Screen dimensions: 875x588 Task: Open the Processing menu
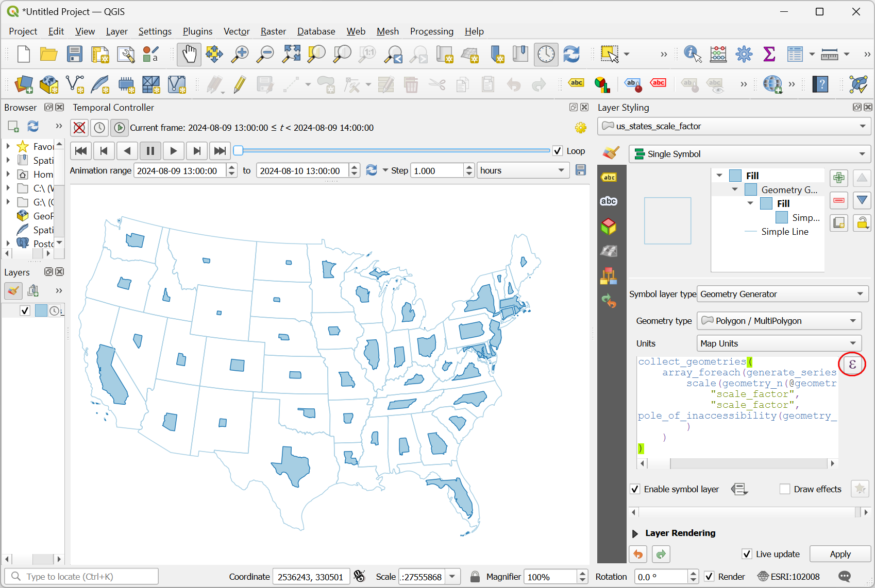coord(431,31)
